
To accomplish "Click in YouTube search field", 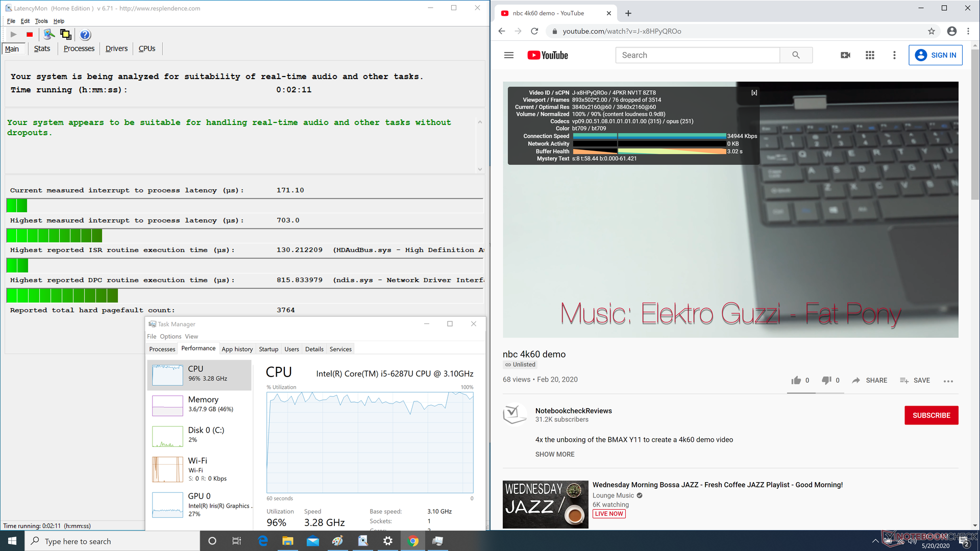I will pyautogui.click(x=697, y=55).
